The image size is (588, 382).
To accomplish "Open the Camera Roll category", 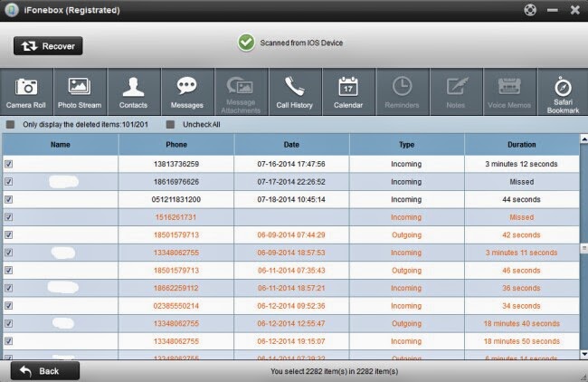I will (x=26, y=92).
